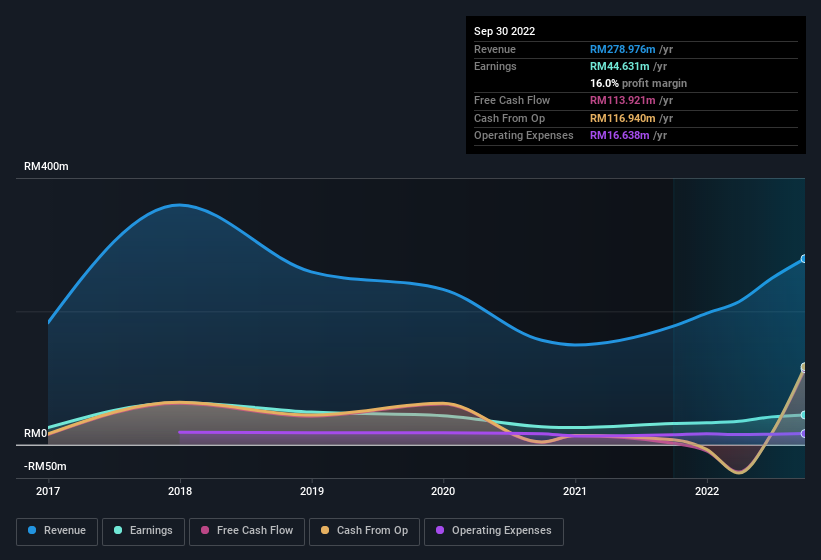This screenshot has width=821, height=560.
Task: Toggle the Earnings series legend button
Action: tap(143, 532)
